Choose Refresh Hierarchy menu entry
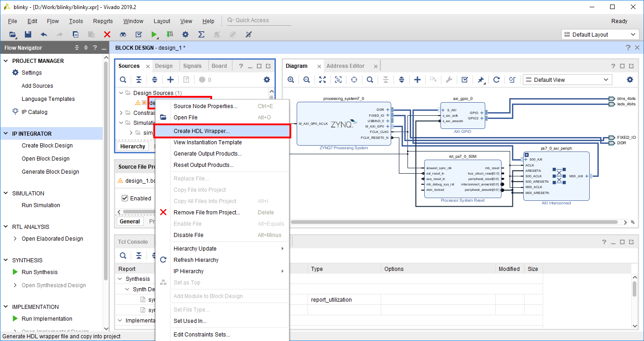Viewport: 644px width, 341px height. point(222,260)
